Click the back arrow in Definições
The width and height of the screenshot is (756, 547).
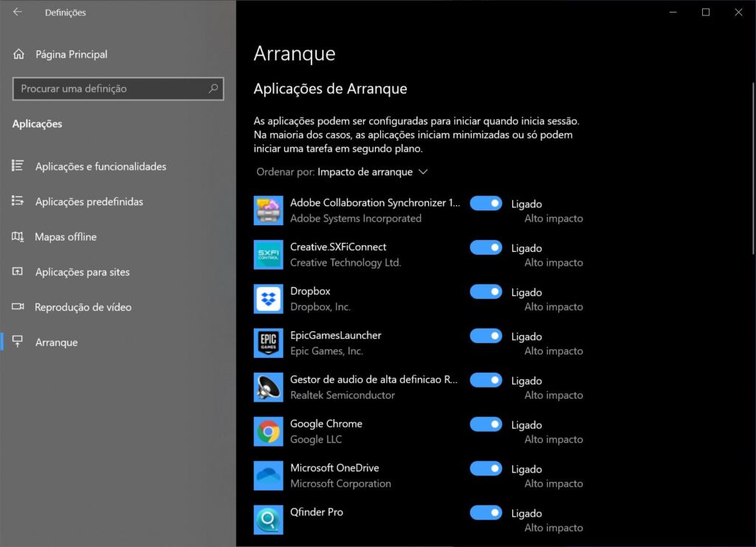pos(18,12)
